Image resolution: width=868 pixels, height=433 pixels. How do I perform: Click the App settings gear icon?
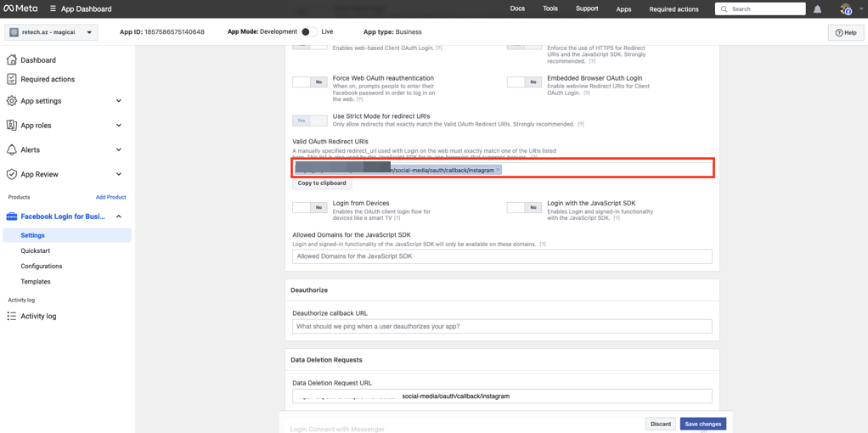[12, 101]
